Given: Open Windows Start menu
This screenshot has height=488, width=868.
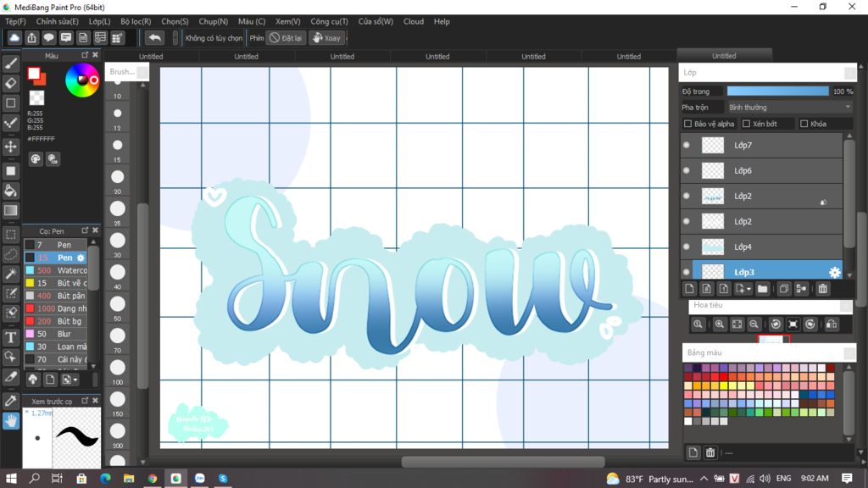Looking at the screenshot, I should tap(11, 479).
